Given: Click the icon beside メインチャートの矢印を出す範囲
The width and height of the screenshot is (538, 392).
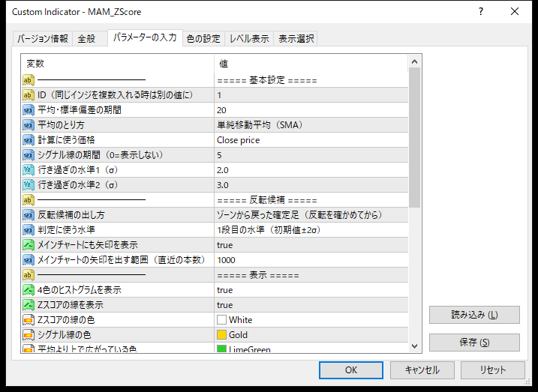Looking at the screenshot, I should [x=29, y=260].
